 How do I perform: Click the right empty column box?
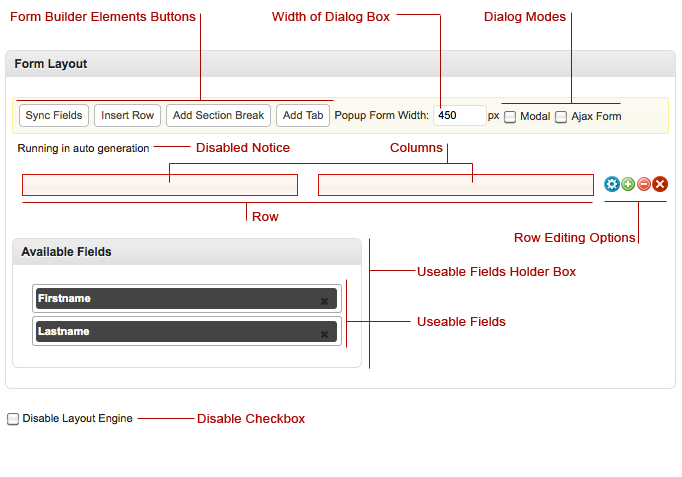456,185
